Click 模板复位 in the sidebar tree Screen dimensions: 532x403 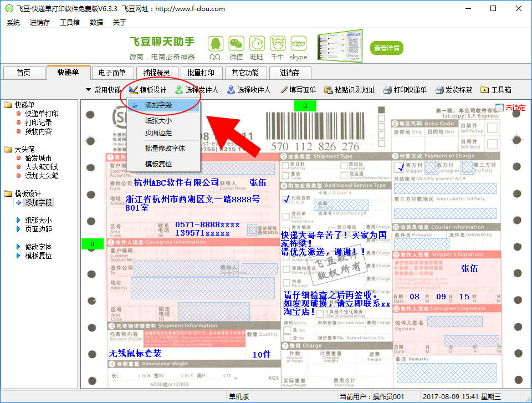click(x=38, y=256)
